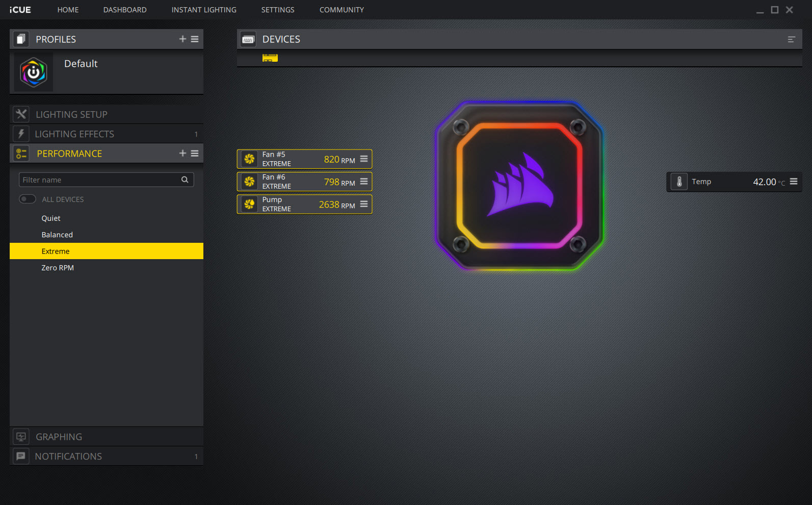812x505 pixels.
Task: Add a new profile with plus icon
Action: [182, 39]
